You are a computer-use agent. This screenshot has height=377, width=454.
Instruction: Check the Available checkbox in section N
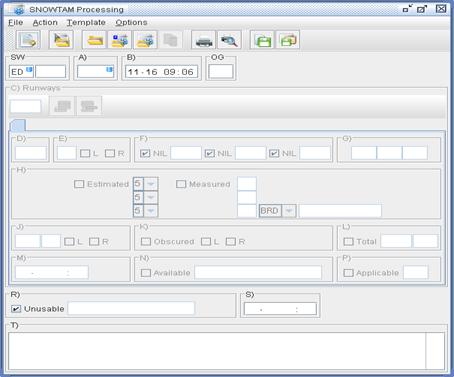pos(146,273)
